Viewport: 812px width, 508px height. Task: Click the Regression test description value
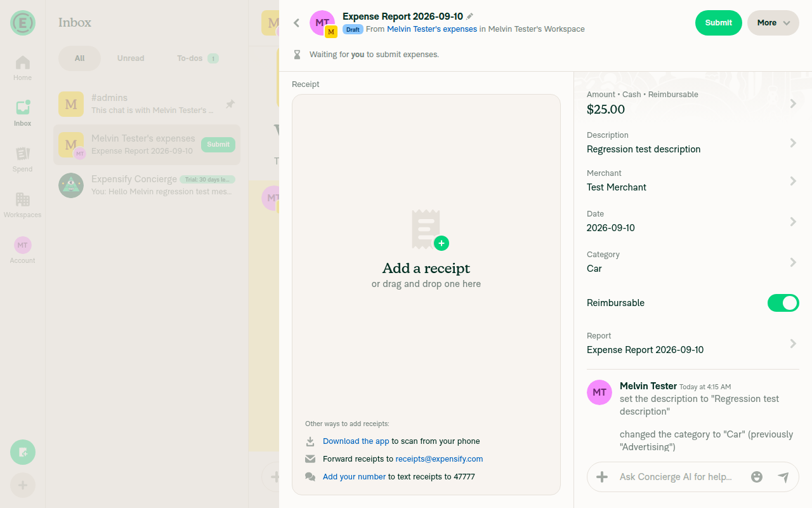click(644, 149)
